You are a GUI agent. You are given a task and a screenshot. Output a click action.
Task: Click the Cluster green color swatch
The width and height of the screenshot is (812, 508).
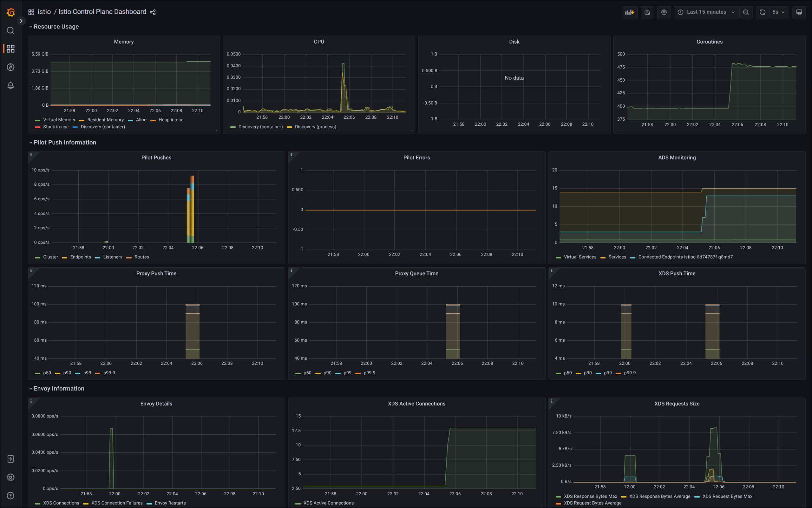(x=37, y=258)
